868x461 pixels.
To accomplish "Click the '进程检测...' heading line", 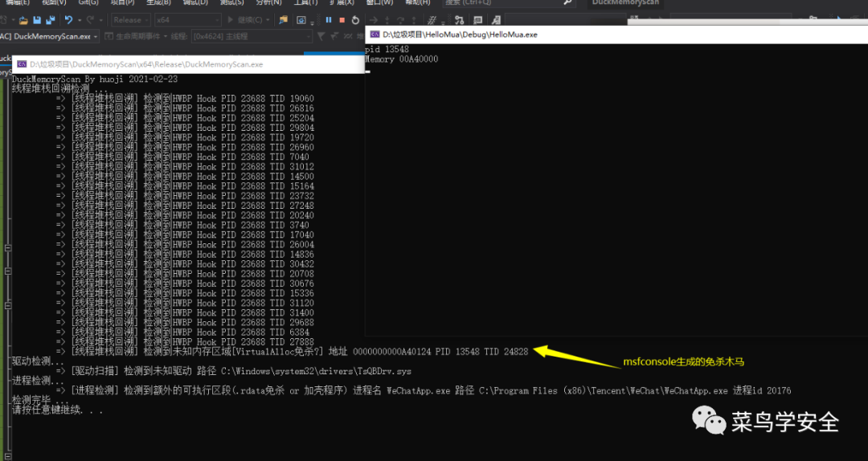I will click(39, 381).
